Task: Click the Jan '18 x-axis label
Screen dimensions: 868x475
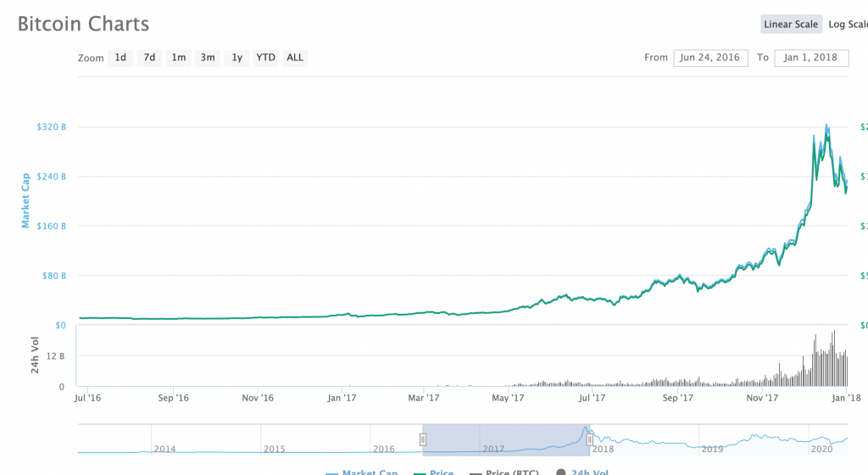Action: point(847,398)
